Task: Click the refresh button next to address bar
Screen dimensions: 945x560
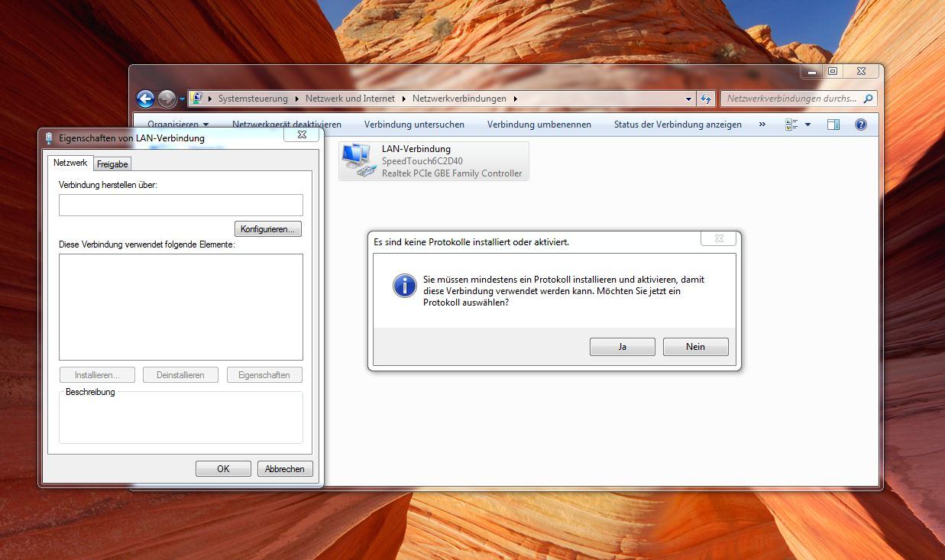Action: tap(705, 99)
